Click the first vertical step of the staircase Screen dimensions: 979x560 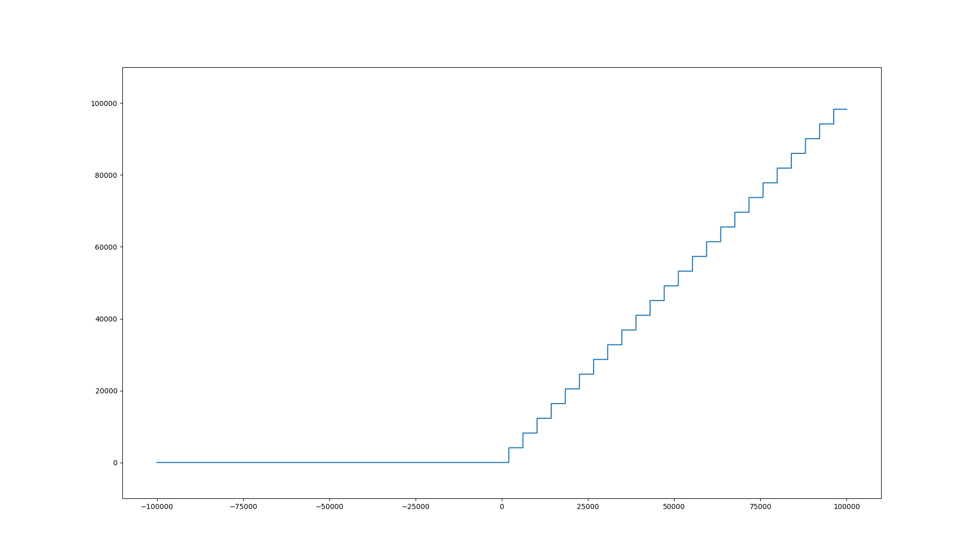click(509, 455)
